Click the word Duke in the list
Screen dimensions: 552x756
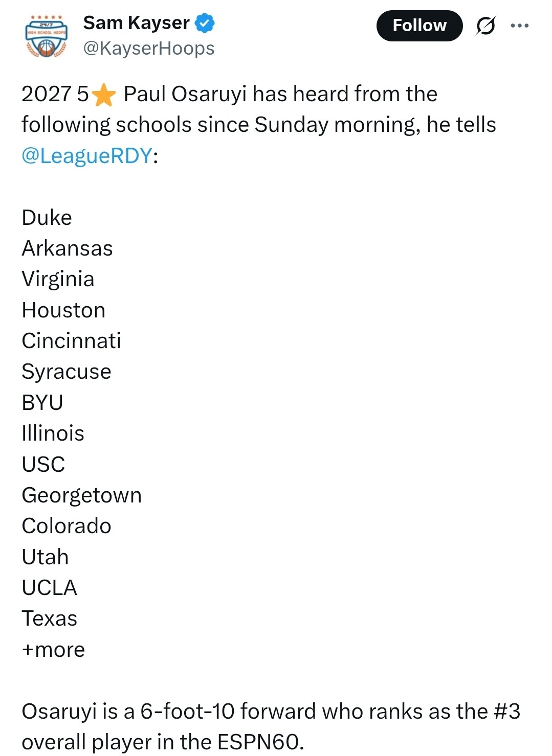pos(47,218)
